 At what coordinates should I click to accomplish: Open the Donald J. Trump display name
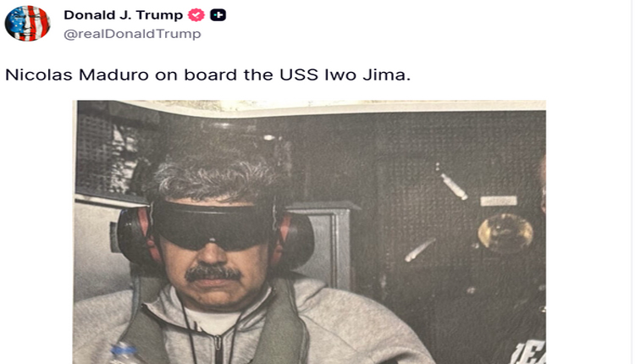(x=123, y=15)
